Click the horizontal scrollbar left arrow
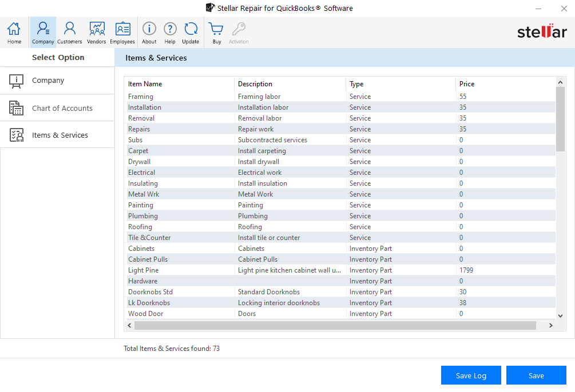575x392 pixels. [129, 325]
